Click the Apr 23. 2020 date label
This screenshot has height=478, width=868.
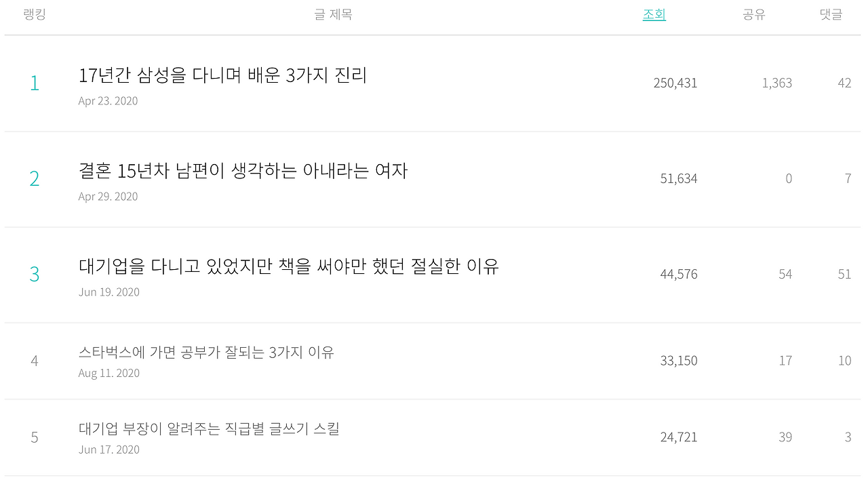coord(108,100)
